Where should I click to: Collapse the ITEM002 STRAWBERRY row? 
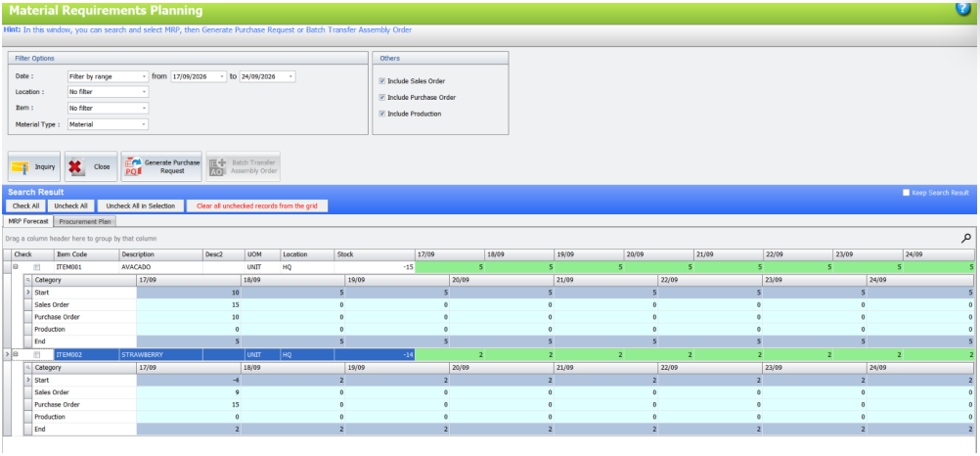coord(16,354)
